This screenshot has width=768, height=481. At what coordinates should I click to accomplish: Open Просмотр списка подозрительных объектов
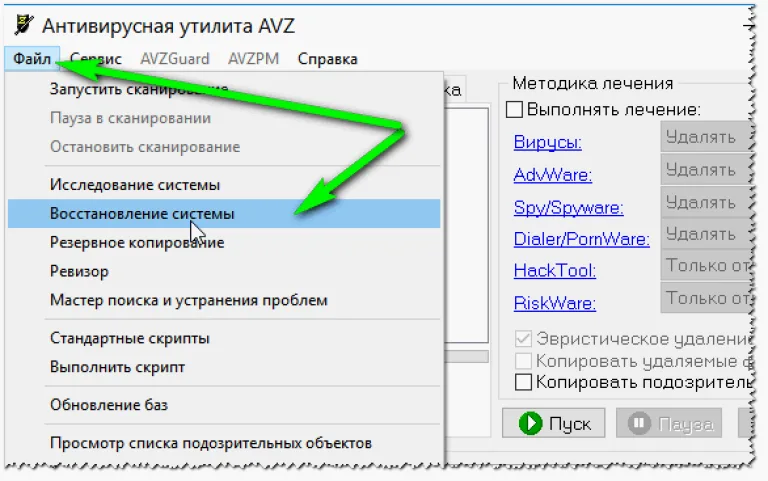coord(224,443)
